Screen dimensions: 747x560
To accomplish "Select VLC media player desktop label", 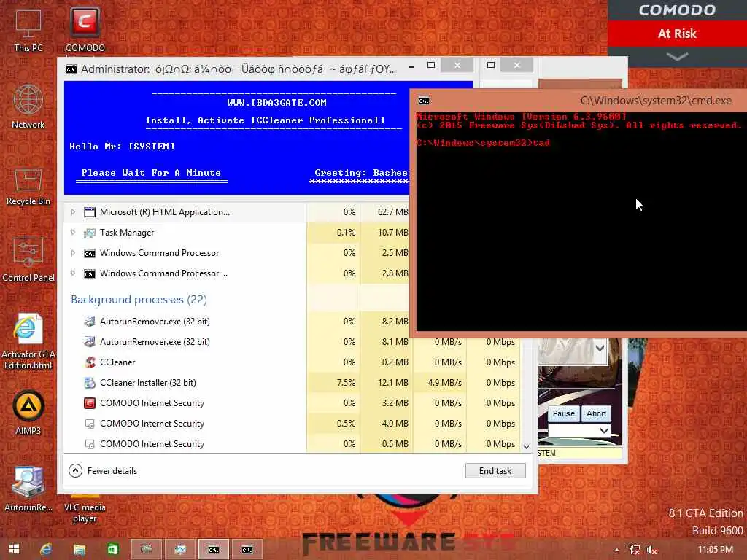I will (85, 513).
